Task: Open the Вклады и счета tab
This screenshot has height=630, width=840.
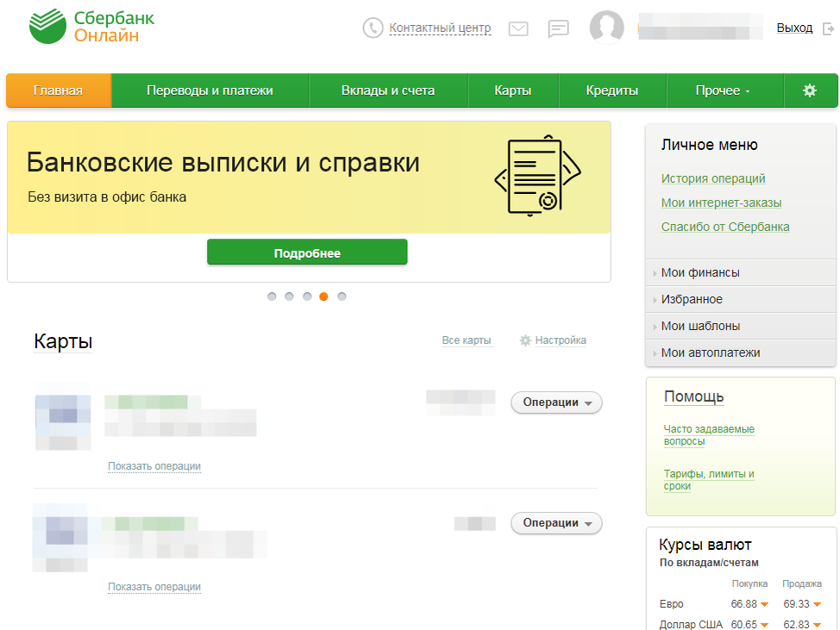Action: 388,90
